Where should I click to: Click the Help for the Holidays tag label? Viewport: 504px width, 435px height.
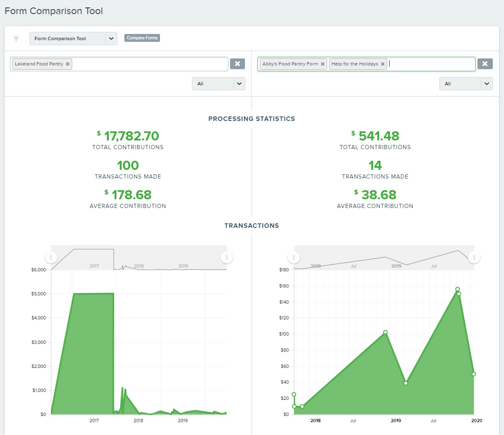coord(355,64)
